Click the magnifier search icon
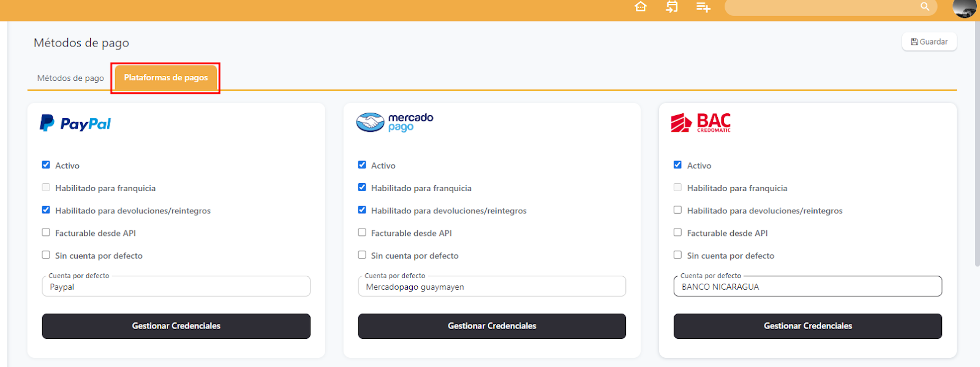This screenshot has width=980, height=367. (x=925, y=7)
